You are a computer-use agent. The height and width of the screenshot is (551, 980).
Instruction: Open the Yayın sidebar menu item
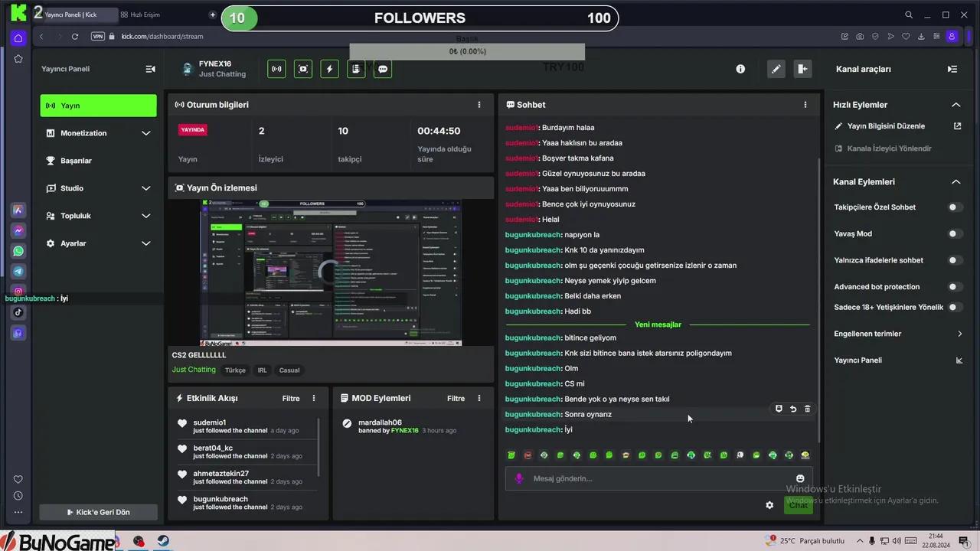(x=98, y=106)
